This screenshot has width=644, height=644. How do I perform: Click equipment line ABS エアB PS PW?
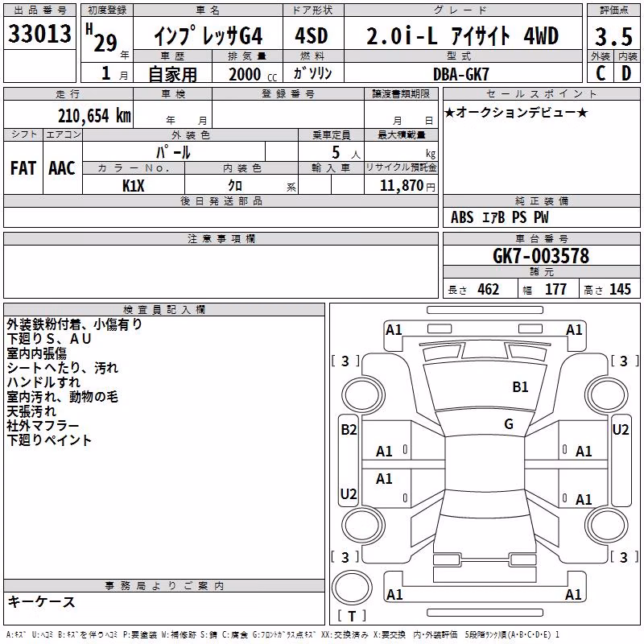499,217
